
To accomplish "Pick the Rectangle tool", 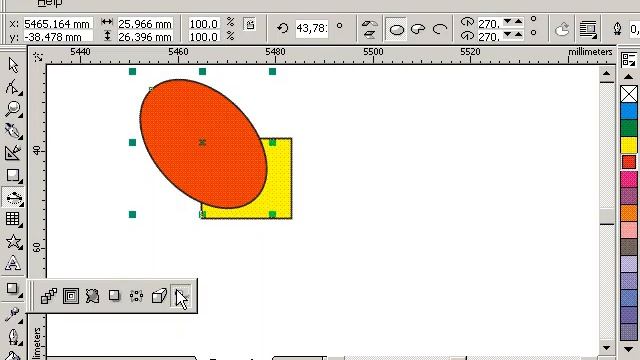I will [x=13, y=176].
